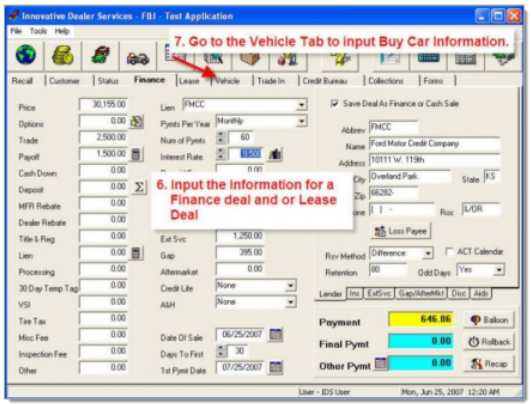Image resolution: width=531 pixels, height=404 pixels.
Task: Click the Ext Svc amount field
Action: click(x=240, y=236)
